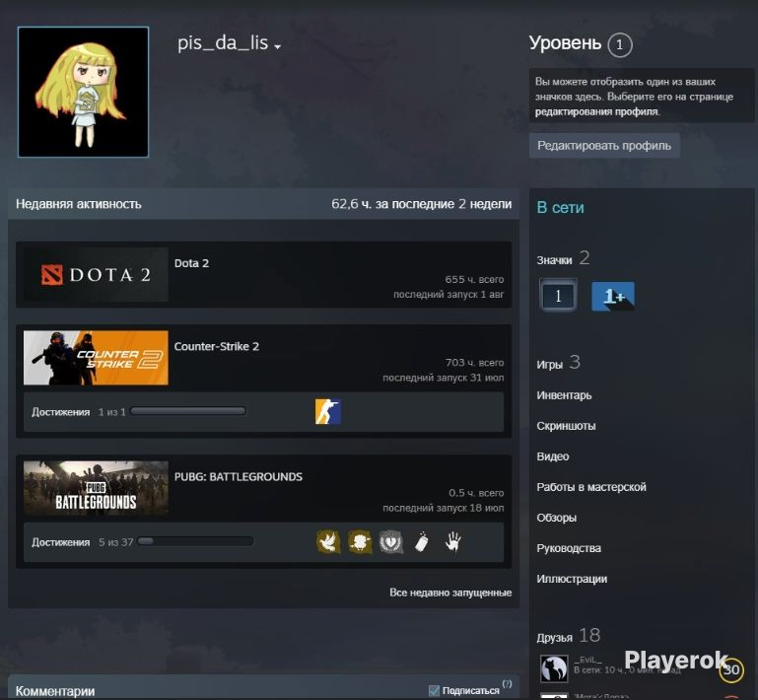The height and width of the screenshot is (700, 758).
Task: Click the Recent Activity header text
Action: click(78, 204)
